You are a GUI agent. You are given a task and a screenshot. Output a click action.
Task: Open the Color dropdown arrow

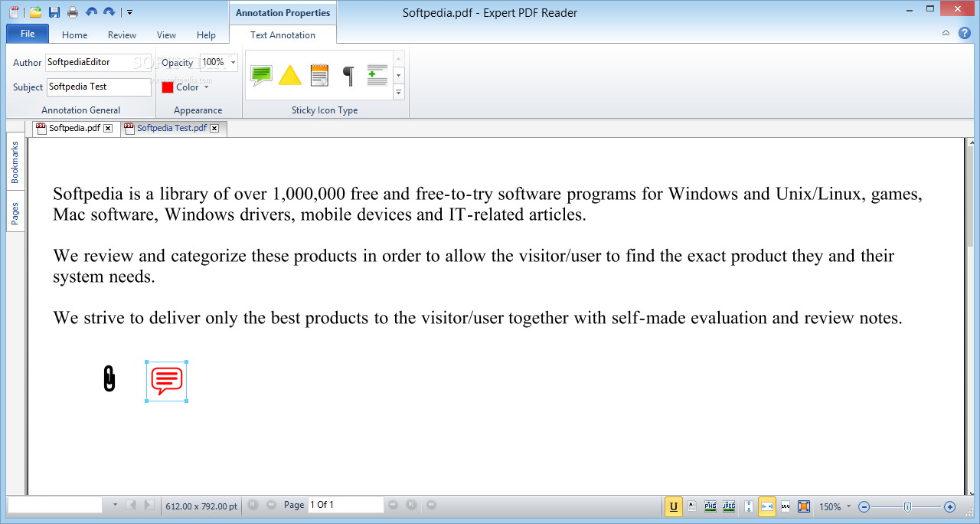click(x=206, y=87)
